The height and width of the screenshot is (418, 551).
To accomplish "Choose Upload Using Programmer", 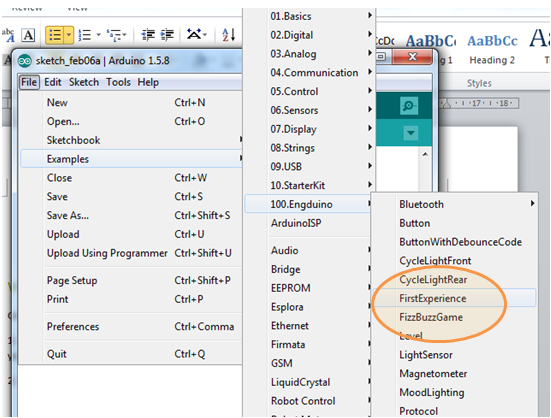I will click(131, 253).
